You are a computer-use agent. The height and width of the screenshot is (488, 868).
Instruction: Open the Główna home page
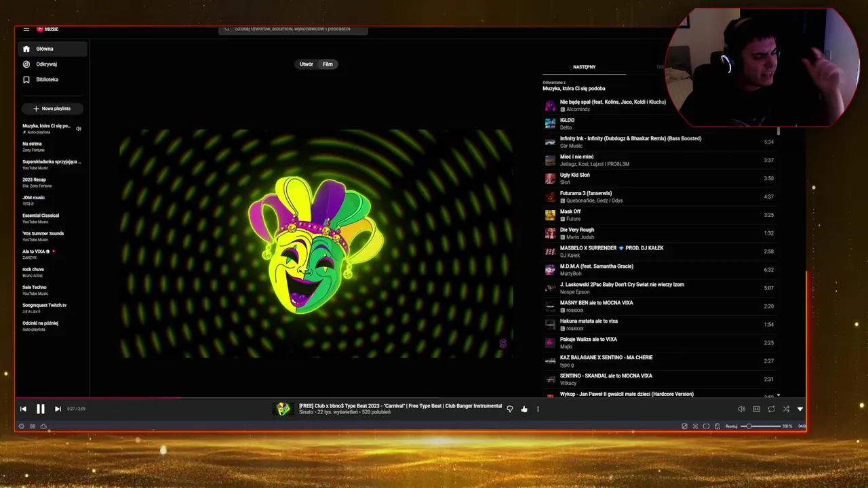pos(52,49)
